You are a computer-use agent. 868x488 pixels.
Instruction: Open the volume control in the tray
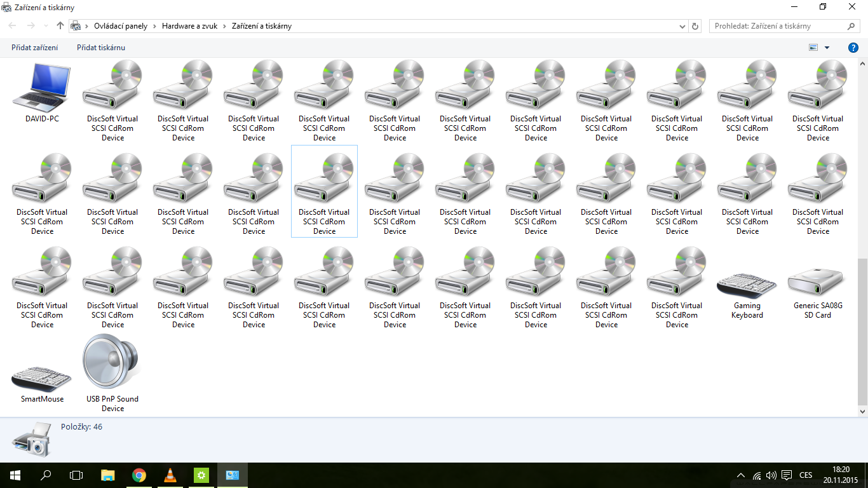point(771,475)
